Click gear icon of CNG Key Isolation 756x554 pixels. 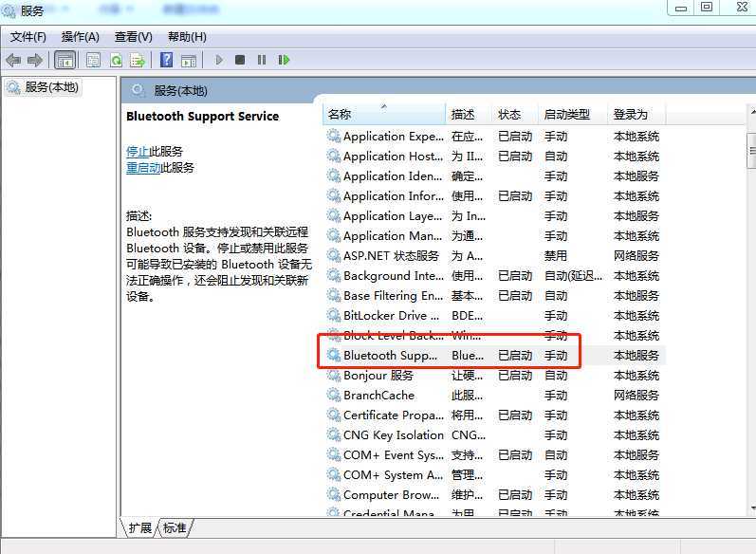pyautogui.click(x=334, y=434)
